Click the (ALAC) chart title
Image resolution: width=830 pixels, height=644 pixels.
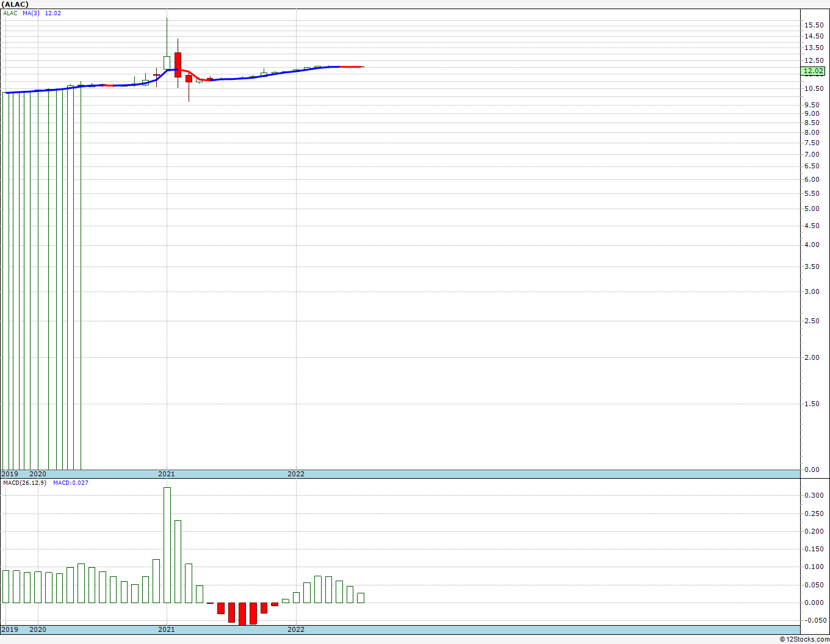15,4
